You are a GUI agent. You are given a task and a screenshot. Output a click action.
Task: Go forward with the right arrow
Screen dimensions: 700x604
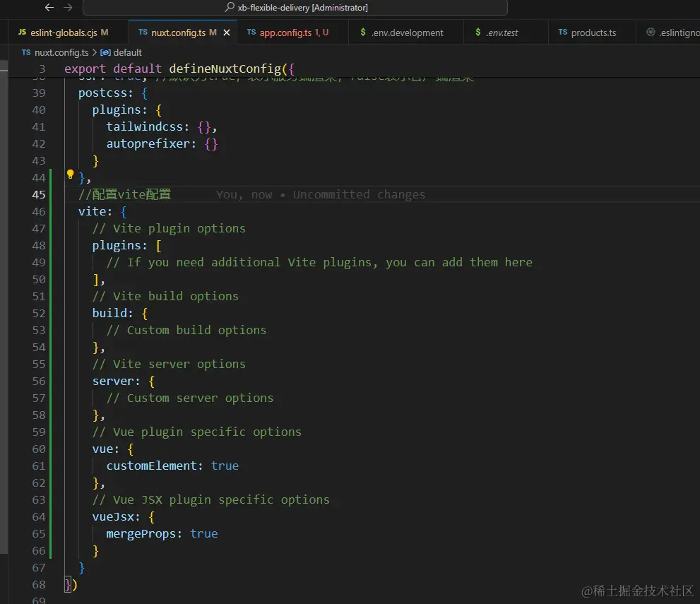point(68,7)
